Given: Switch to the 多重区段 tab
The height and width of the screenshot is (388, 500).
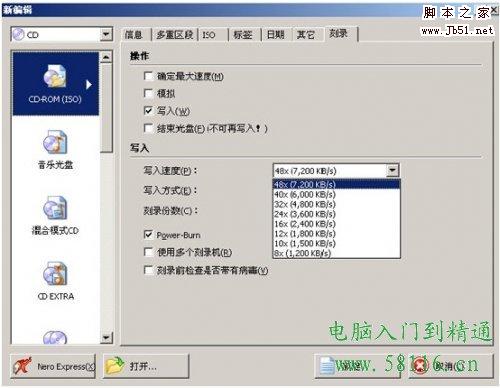Looking at the screenshot, I should 175,34.
